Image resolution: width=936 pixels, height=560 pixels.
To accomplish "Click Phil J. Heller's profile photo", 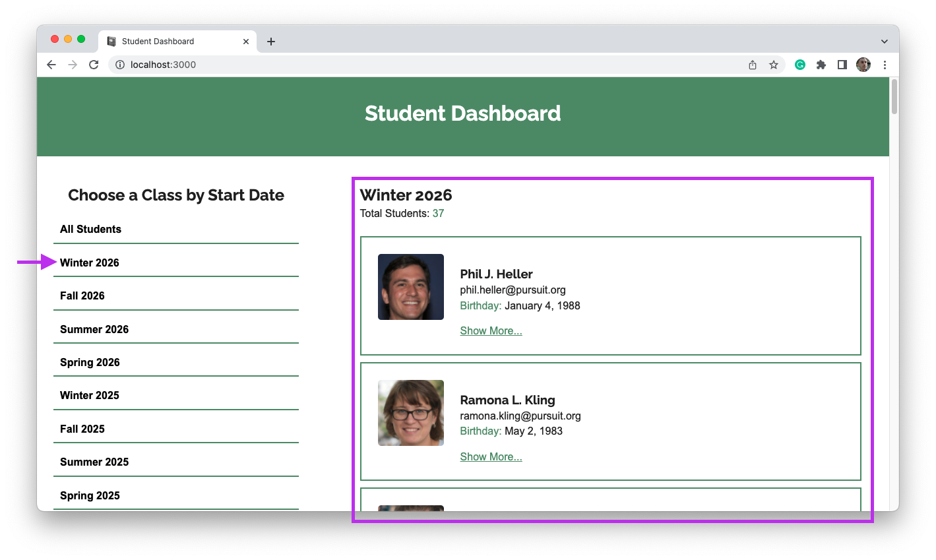I will pyautogui.click(x=411, y=287).
